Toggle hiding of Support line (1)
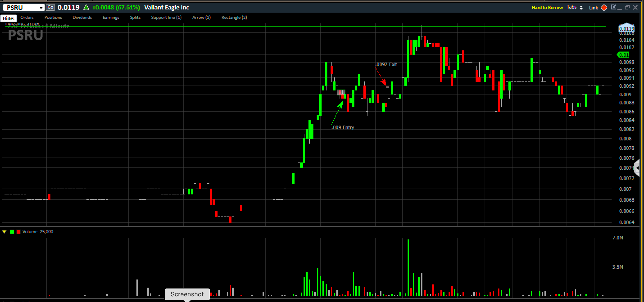The image size is (644, 302). pyautogui.click(x=166, y=17)
